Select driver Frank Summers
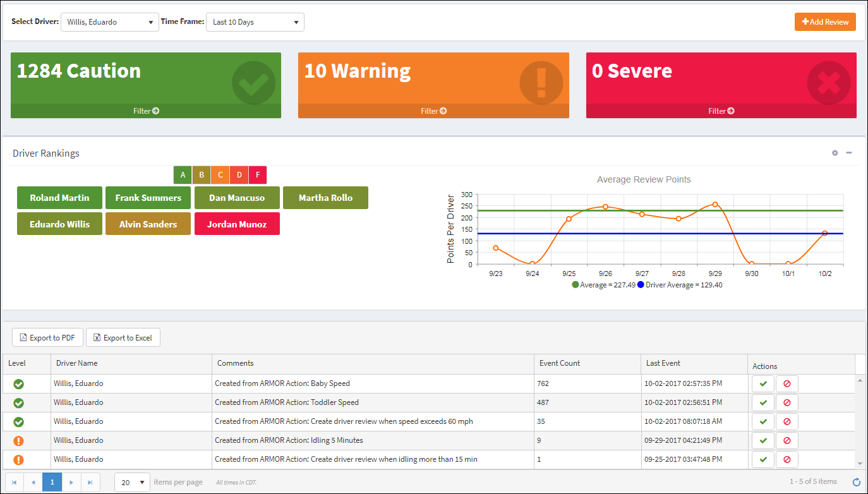This screenshot has width=868, height=494. 148,198
